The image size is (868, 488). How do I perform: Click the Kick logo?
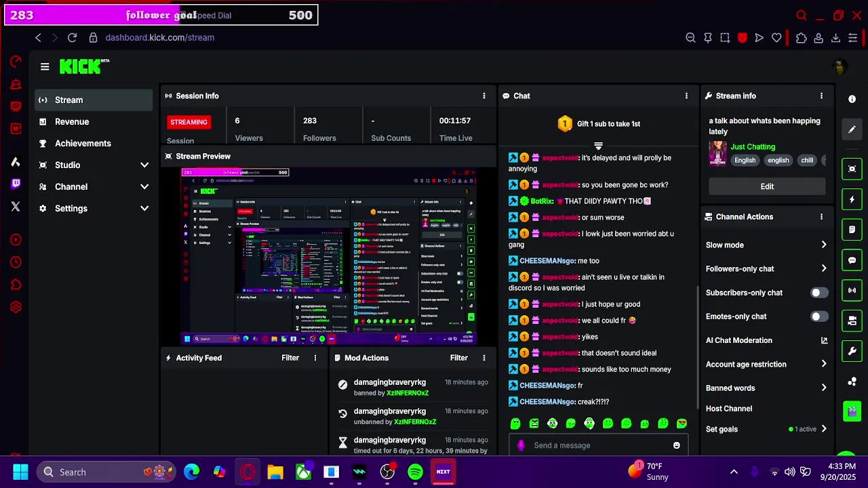click(x=84, y=66)
